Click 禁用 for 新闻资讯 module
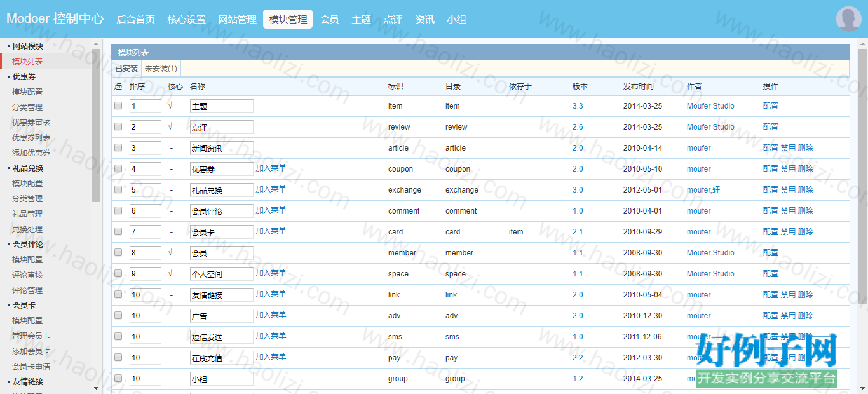Viewport: 868px width, 394px height. click(x=788, y=148)
